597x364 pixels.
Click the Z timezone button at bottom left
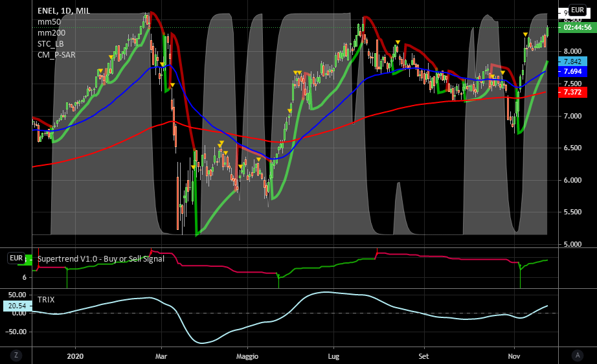16,355
